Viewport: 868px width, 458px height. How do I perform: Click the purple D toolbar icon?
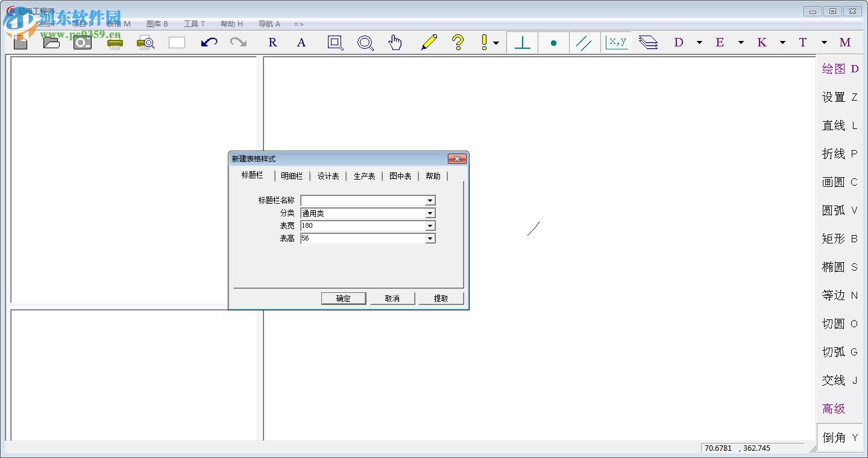click(679, 42)
